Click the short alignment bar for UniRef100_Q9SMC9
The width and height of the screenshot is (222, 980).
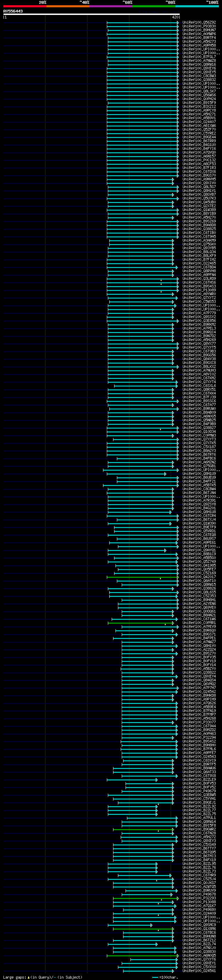coord(130,925)
